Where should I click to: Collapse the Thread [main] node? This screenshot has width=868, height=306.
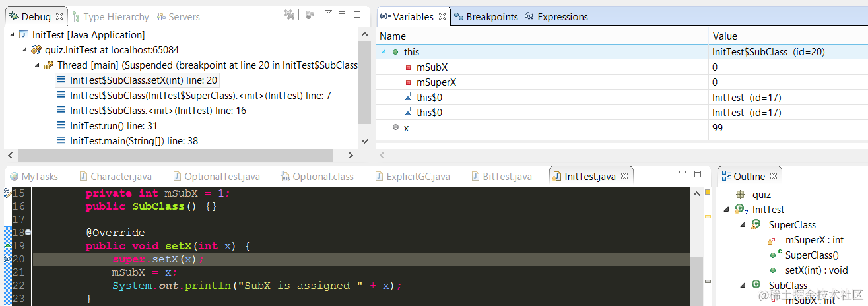click(37, 65)
